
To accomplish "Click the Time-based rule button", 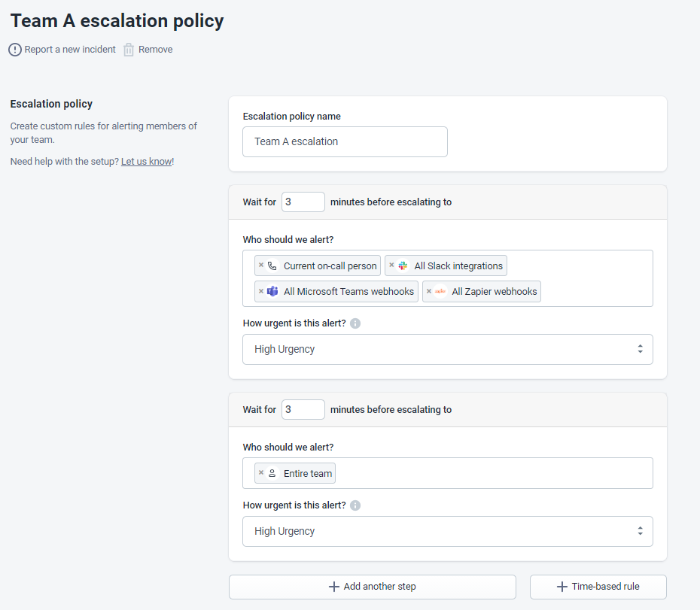I will click(x=598, y=587).
